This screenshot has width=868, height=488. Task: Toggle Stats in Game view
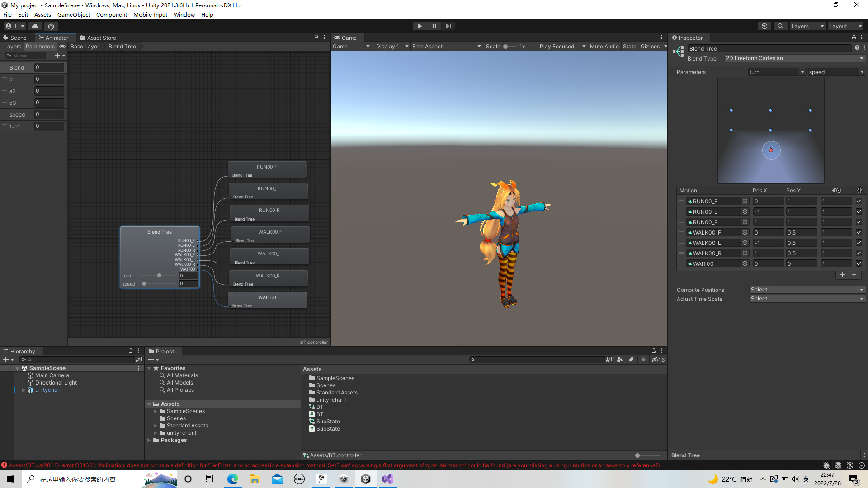coord(629,47)
